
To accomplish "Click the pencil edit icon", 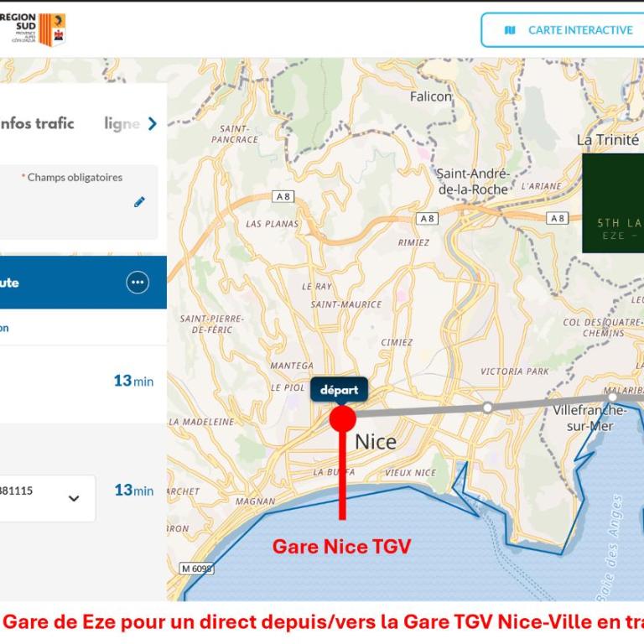I will [x=139, y=202].
